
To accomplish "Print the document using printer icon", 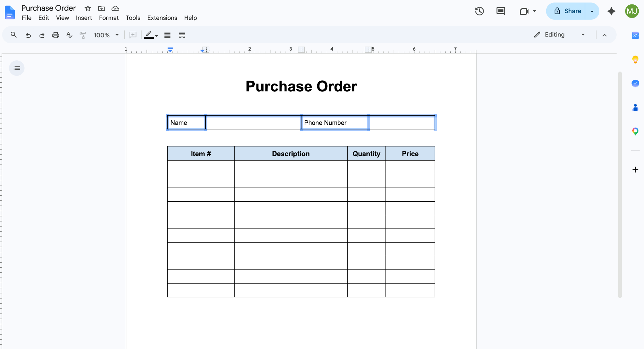I will pyautogui.click(x=56, y=35).
